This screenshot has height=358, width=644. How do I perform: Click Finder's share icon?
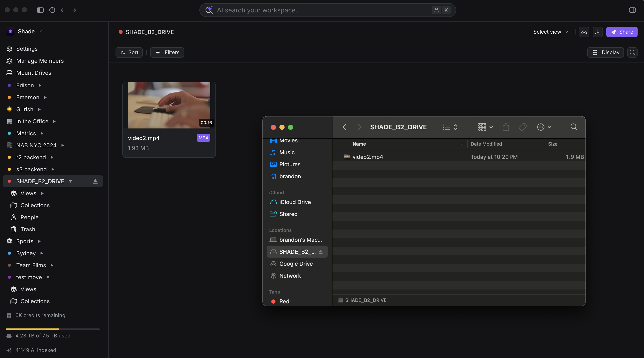pyautogui.click(x=506, y=127)
